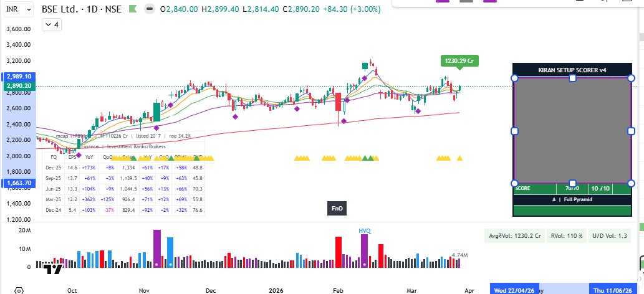Click the Sep-25 quarter cell
The width and height of the screenshot is (644, 294).
click(x=54, y=178)
